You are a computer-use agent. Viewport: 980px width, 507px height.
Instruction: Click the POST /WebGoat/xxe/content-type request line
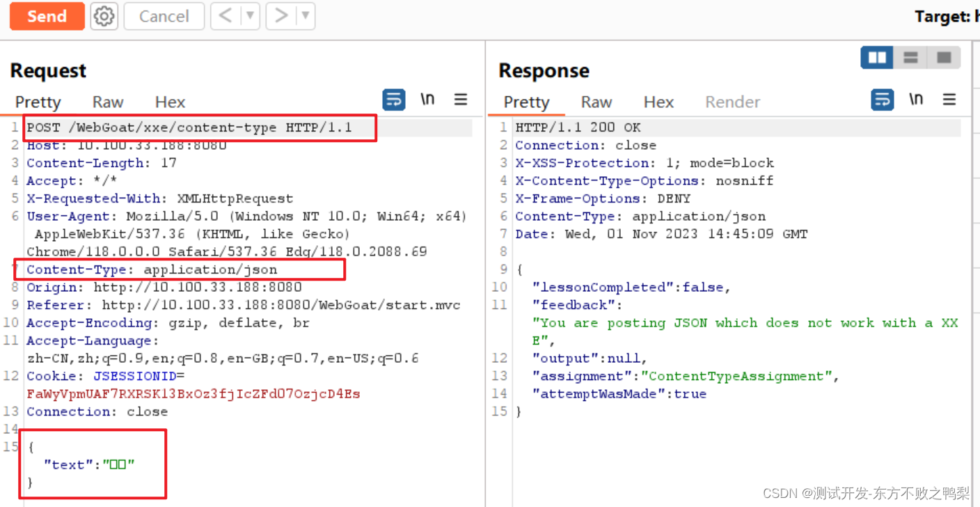tap(189, 127)
